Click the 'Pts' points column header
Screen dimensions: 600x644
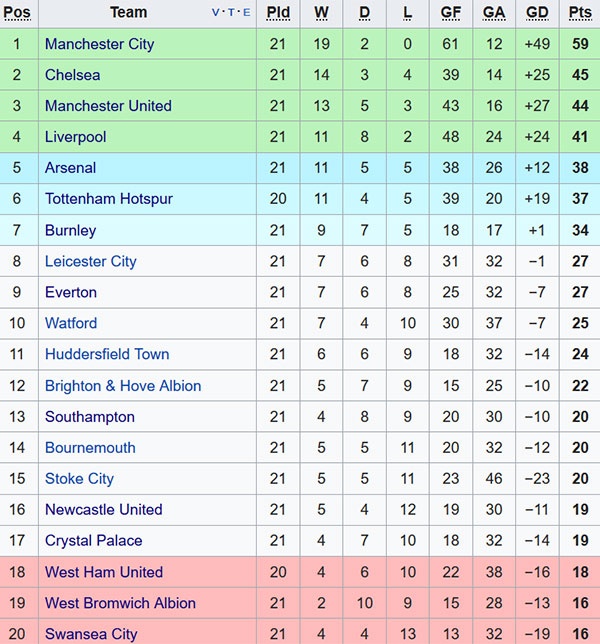click(580, 13)
